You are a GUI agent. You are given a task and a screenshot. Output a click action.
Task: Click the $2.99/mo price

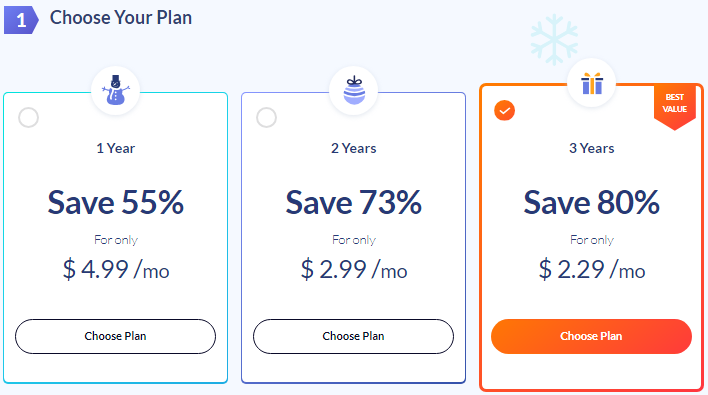354,270
